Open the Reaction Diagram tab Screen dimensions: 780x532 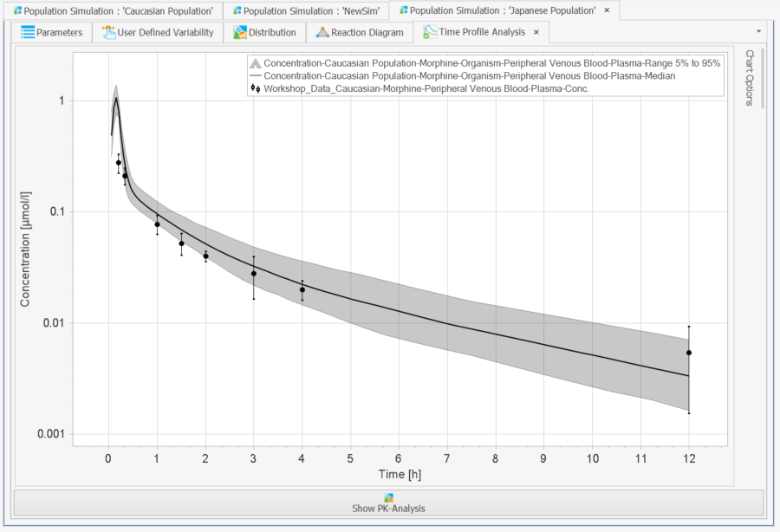click(x=360, y=32)
